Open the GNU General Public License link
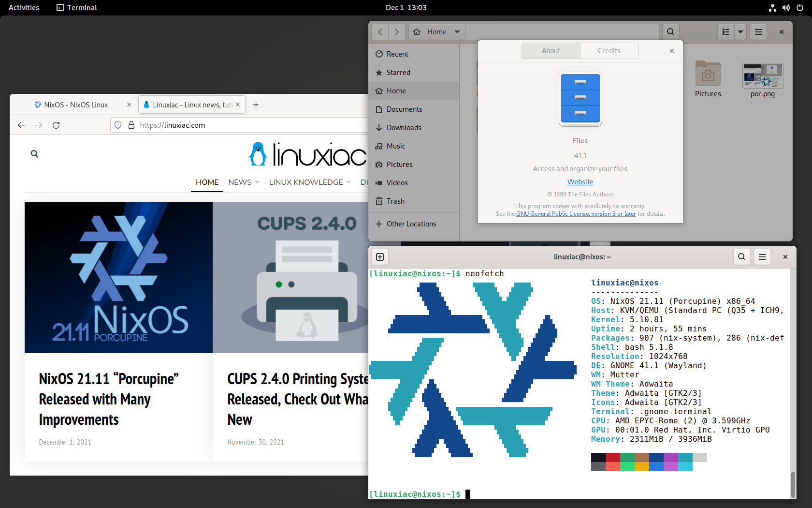 (x=576, y=214)
